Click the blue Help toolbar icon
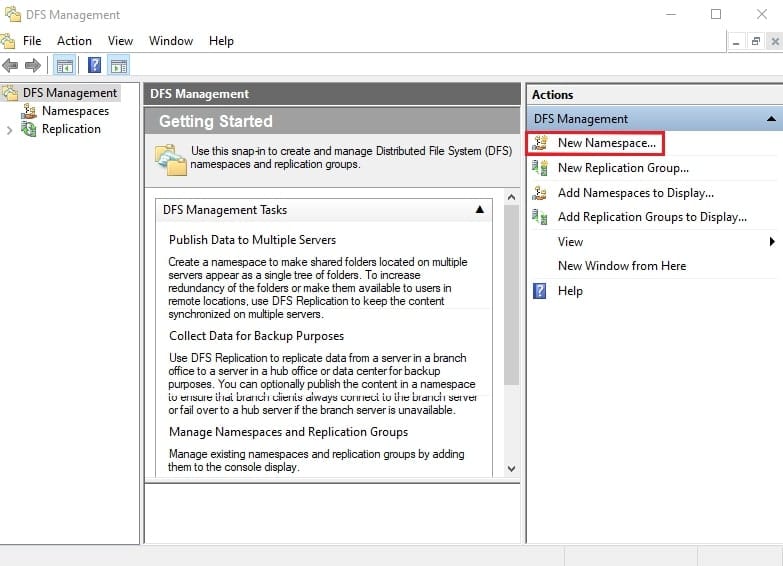Image resolution: width=783 pixels, height=566 pixels. (94, 65)
